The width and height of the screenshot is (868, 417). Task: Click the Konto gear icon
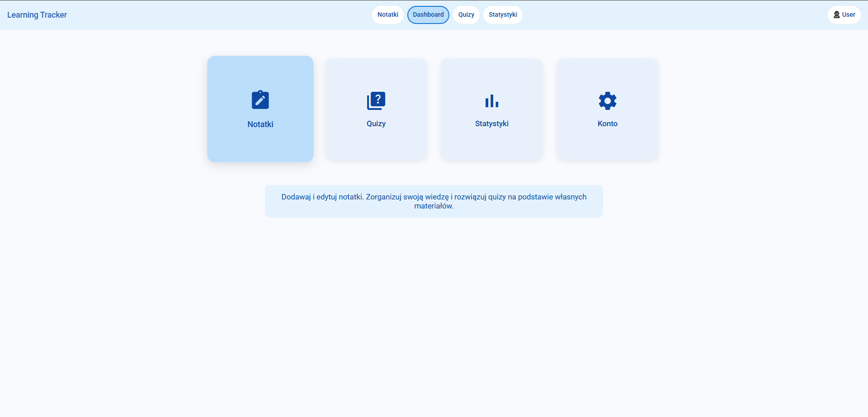[608, 101]
